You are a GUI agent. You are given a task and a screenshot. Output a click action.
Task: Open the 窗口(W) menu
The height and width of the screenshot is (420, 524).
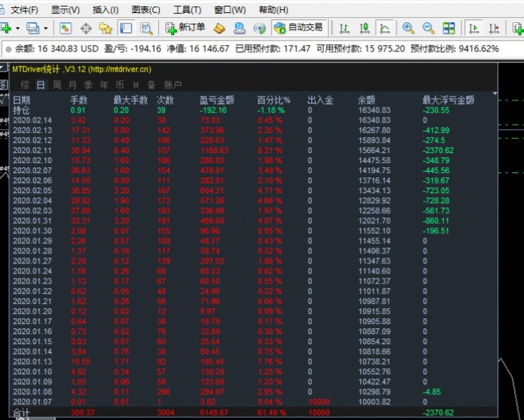230,10
